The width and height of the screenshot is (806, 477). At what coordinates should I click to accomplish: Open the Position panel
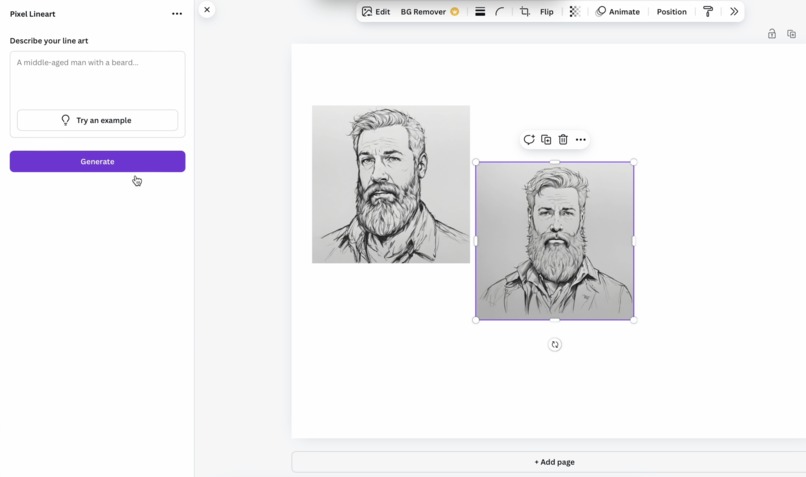671,12
